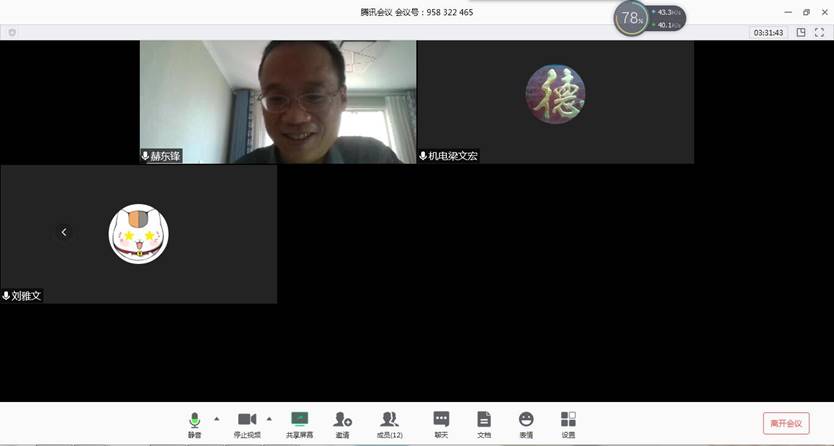Click the shield security icon at top left

(x=12, y=32)
